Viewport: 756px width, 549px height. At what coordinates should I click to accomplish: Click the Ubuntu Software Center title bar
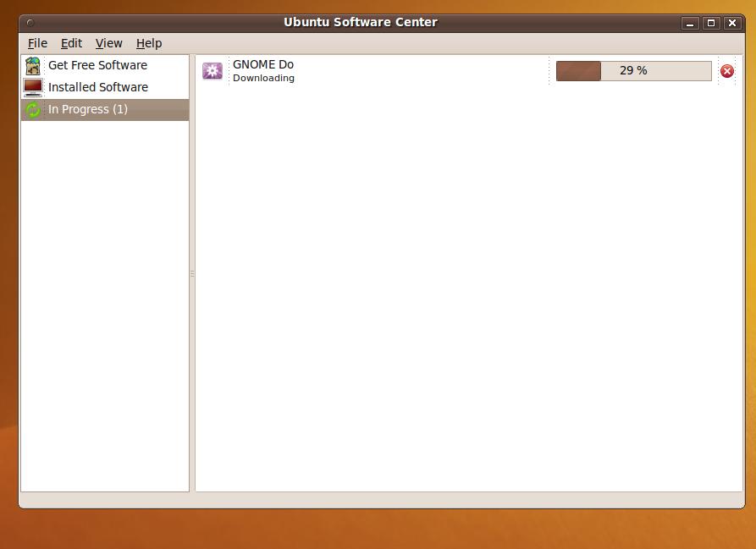pyautogui.click(x=360, y=22)
